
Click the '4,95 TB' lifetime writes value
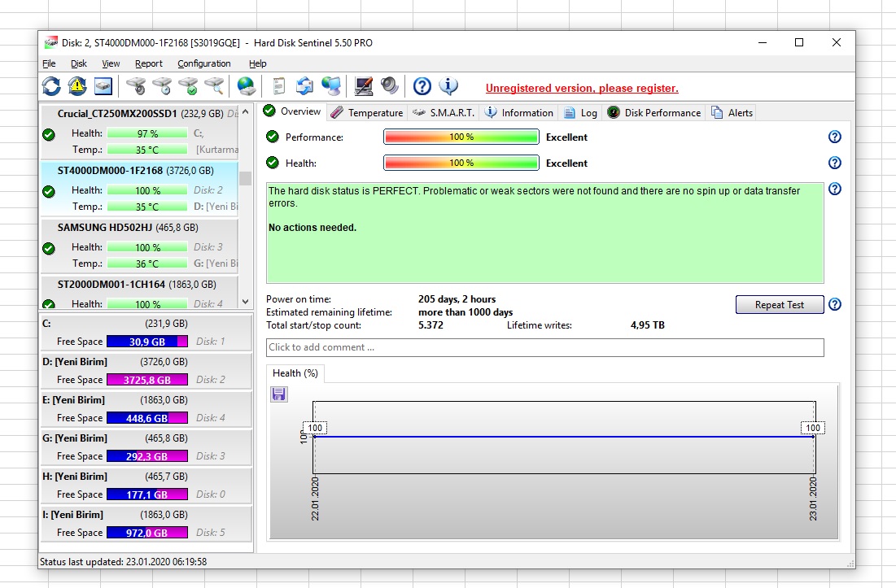[x=648, y=325]
